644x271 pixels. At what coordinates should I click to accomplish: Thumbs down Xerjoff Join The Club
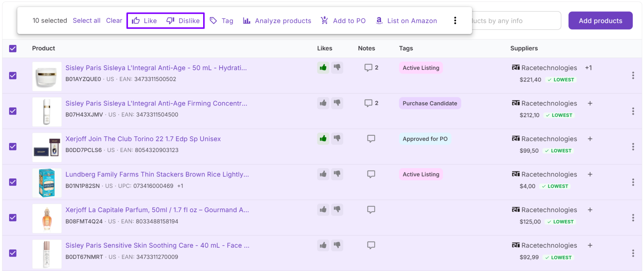point(337,138)
